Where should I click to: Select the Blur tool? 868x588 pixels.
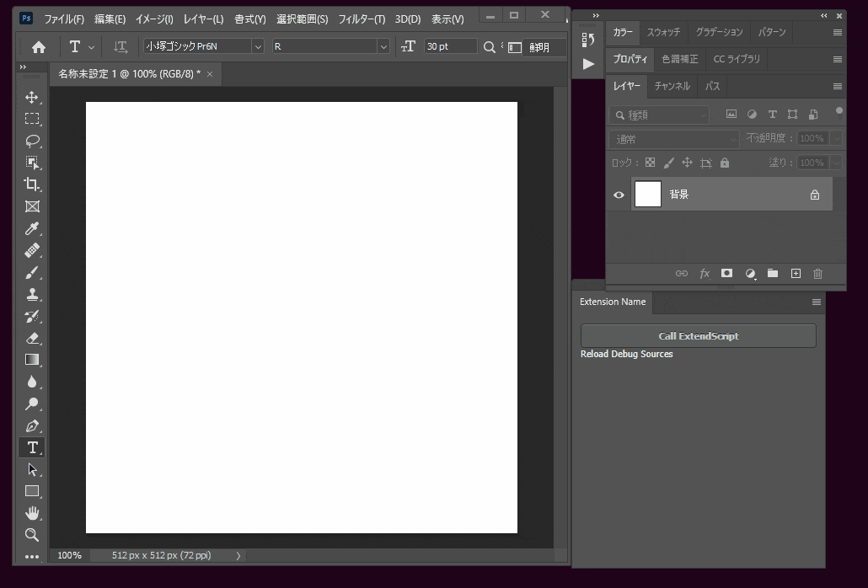[32, 382]
